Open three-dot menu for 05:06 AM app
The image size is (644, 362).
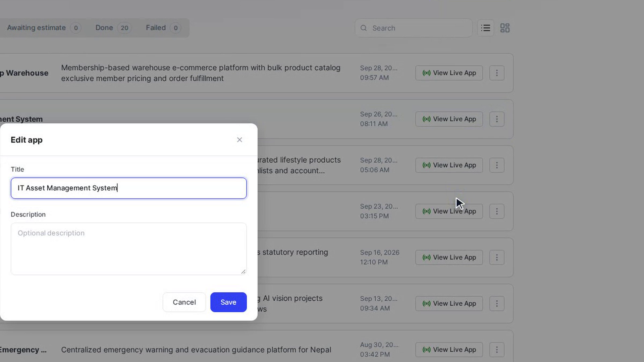pos(497,165)
